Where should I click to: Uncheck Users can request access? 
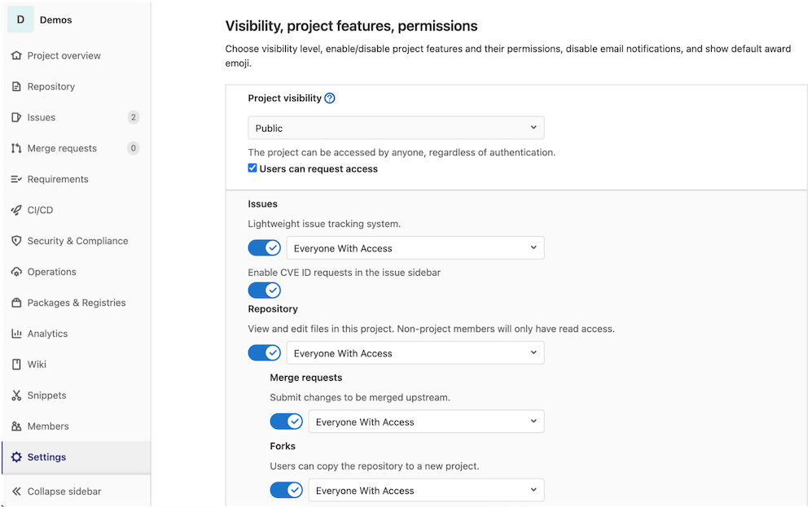tap(252, 168)
